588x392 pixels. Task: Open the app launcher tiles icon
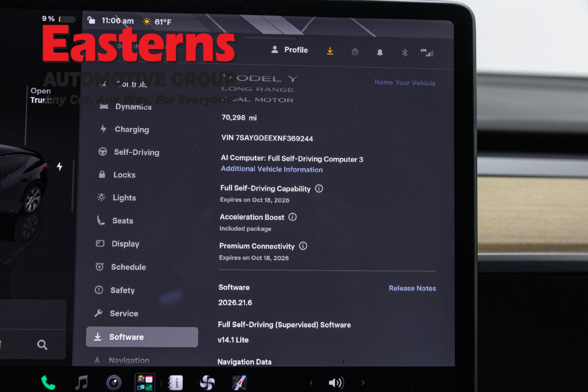(x=145, y=383)
